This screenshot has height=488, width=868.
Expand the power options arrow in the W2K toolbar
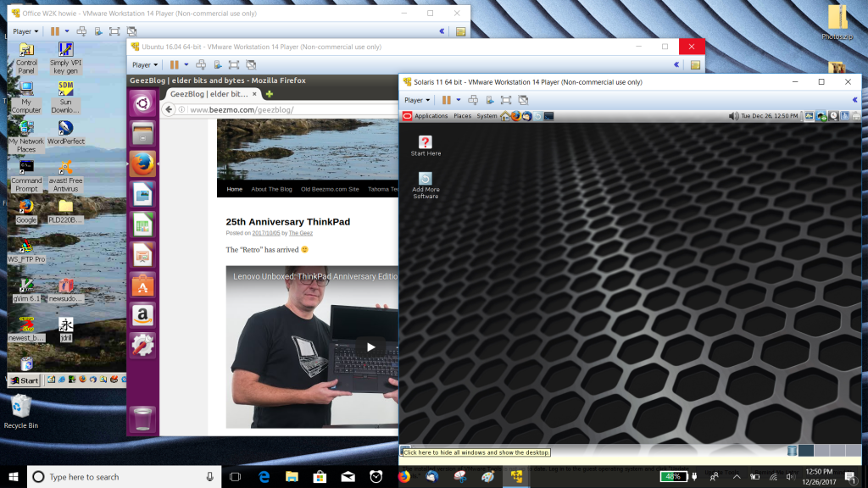pyautogui.click(x=67, y=31)
